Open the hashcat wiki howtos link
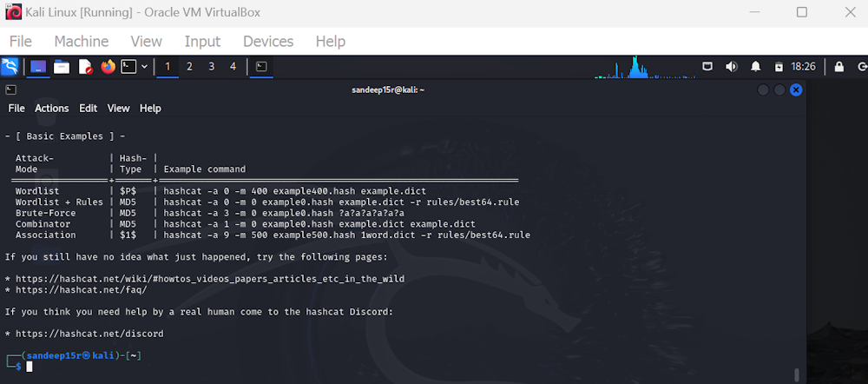868x384 pixels. click(x=210, y=279)
